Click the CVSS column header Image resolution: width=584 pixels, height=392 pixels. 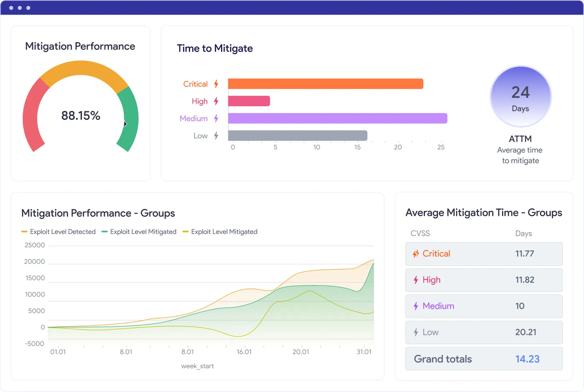pos(420,233)
